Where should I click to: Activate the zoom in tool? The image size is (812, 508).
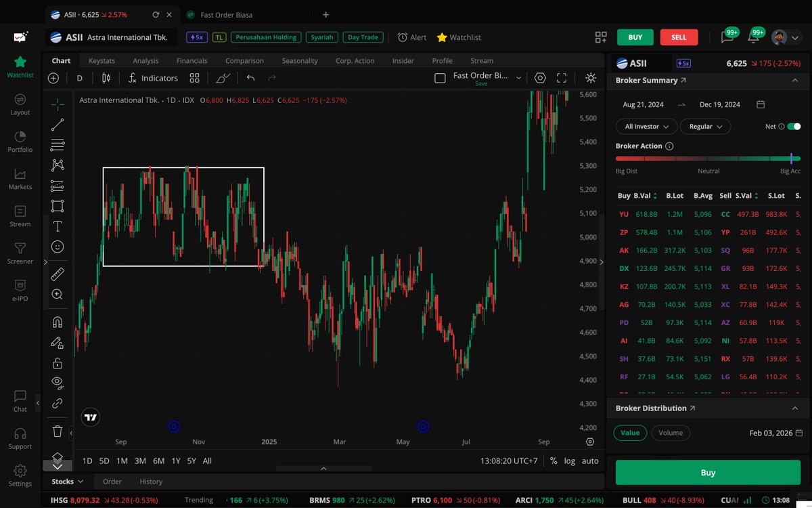pos(58,295)
